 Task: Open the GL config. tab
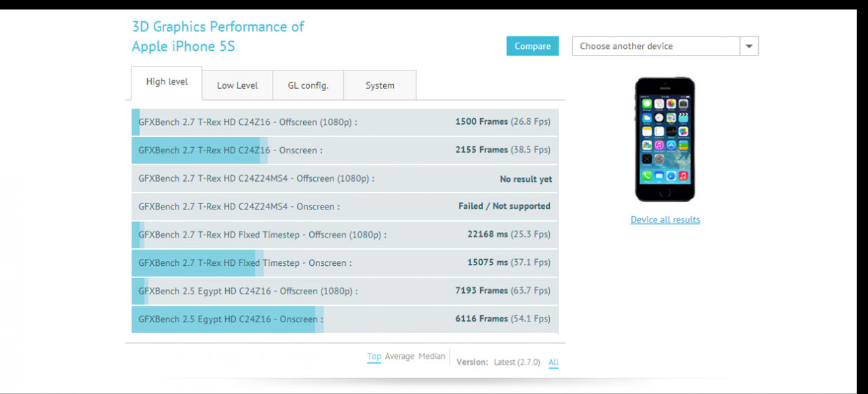[x=308, y=85]
